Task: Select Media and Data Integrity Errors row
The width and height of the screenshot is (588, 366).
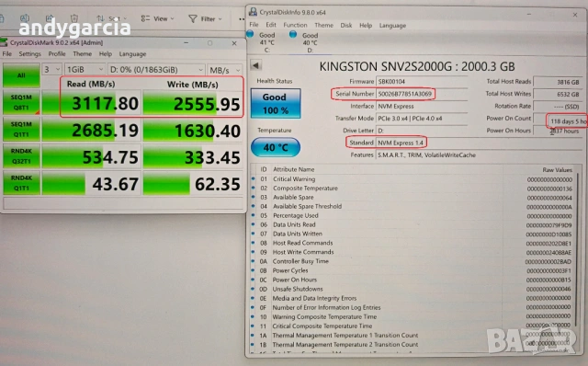Action: click(413, 299)
